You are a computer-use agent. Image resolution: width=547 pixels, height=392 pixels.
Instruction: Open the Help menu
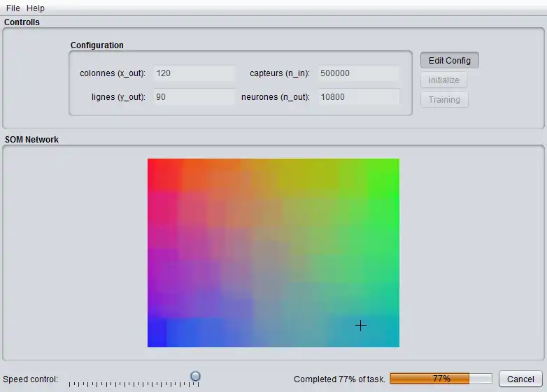coord(36,8)
